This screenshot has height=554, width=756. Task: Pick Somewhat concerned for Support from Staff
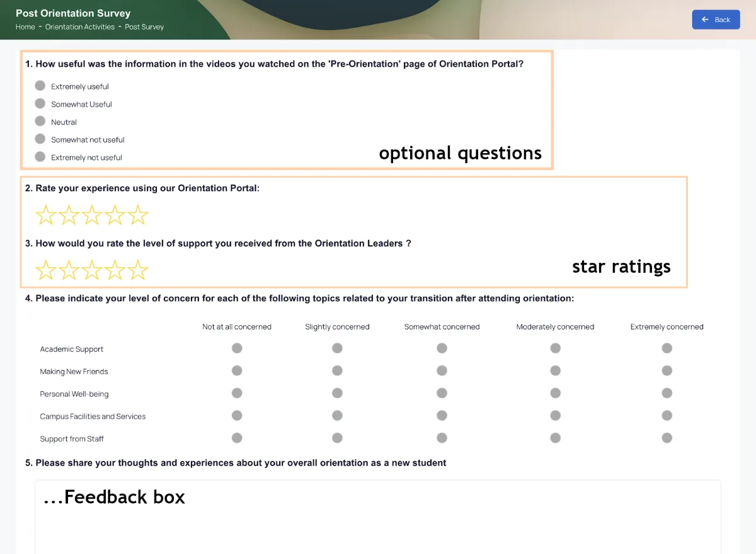click(442, 437)
